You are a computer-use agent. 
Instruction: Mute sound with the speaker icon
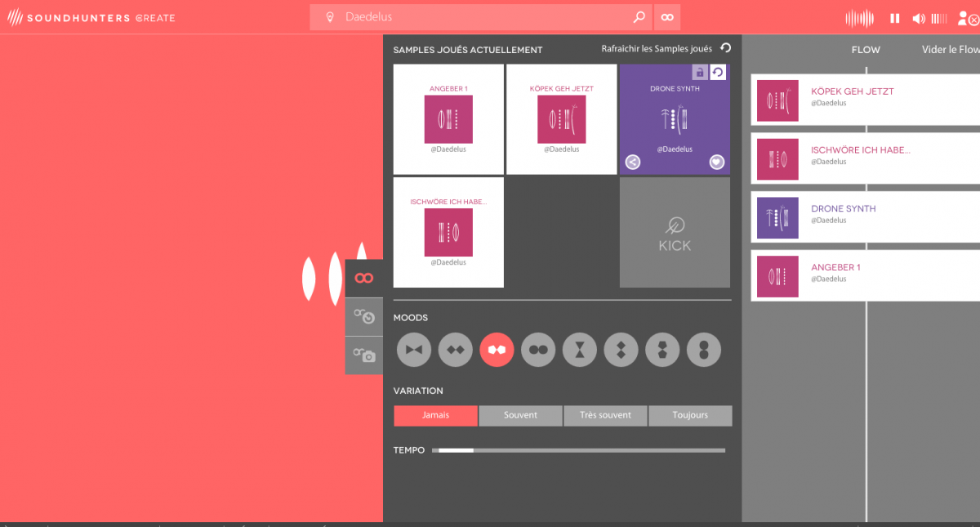coord(919,18)
